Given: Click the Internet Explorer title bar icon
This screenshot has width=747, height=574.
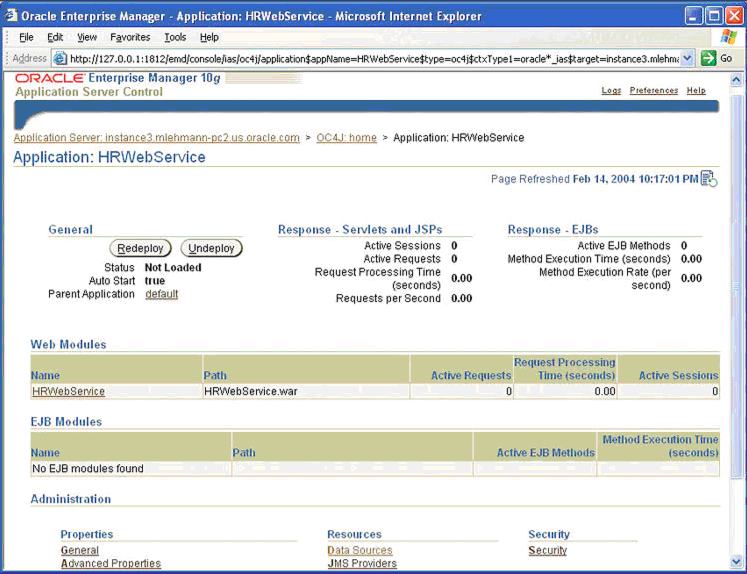Looking at the screenshot, I should [x=11, y=16].
